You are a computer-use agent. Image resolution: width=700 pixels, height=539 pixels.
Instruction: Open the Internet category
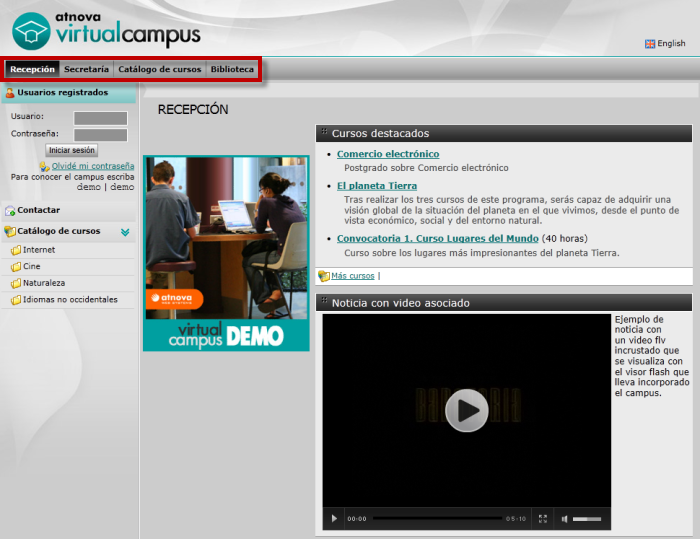39,250
